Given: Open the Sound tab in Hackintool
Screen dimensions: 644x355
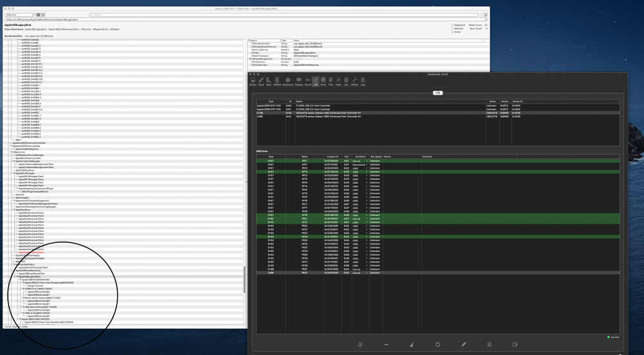Looking at the screenshot, I should point(308,81).
